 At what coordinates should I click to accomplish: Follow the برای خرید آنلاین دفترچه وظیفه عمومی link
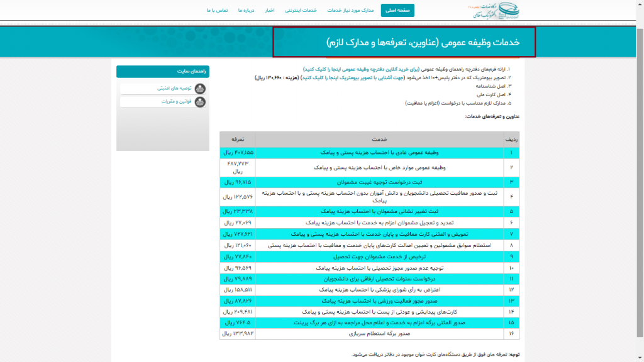pyautogui.click(x=361, y=69)
